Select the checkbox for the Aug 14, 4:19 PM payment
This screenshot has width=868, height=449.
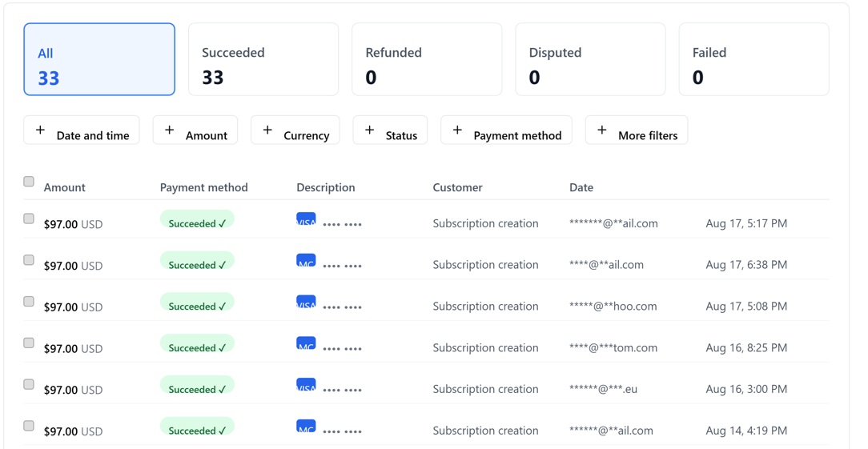(x=29, y=426)
